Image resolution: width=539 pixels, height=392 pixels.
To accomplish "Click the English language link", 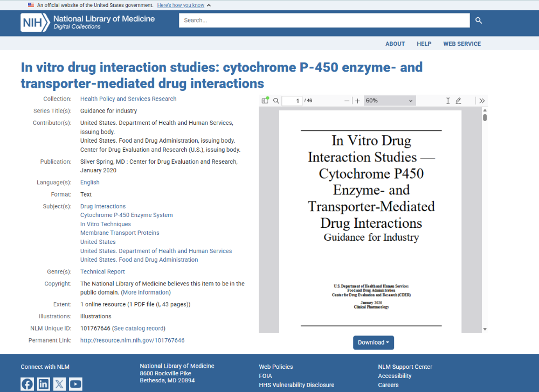I will tap(89, 183).
